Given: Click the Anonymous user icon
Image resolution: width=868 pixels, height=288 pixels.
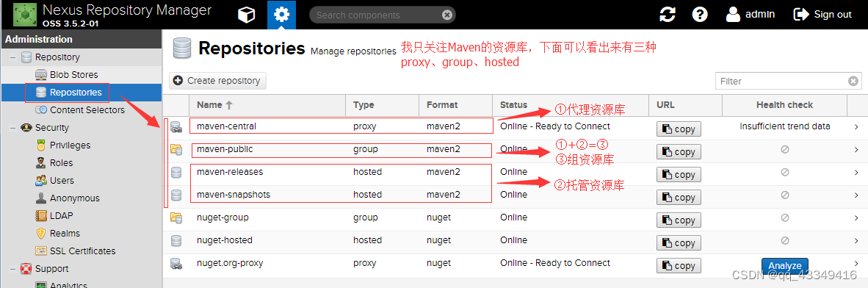Looking at the screenshot, I should [x=40, y=198].
